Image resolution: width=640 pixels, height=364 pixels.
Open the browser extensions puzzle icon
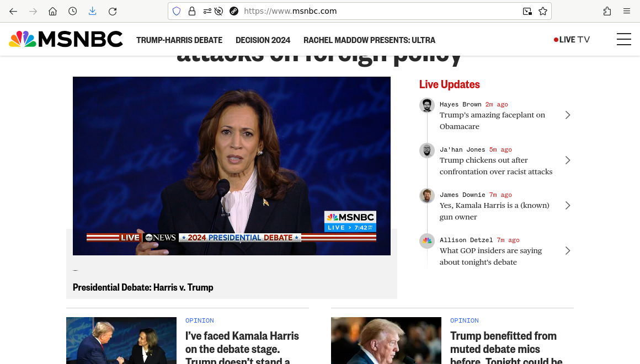[x=607, y=11]
